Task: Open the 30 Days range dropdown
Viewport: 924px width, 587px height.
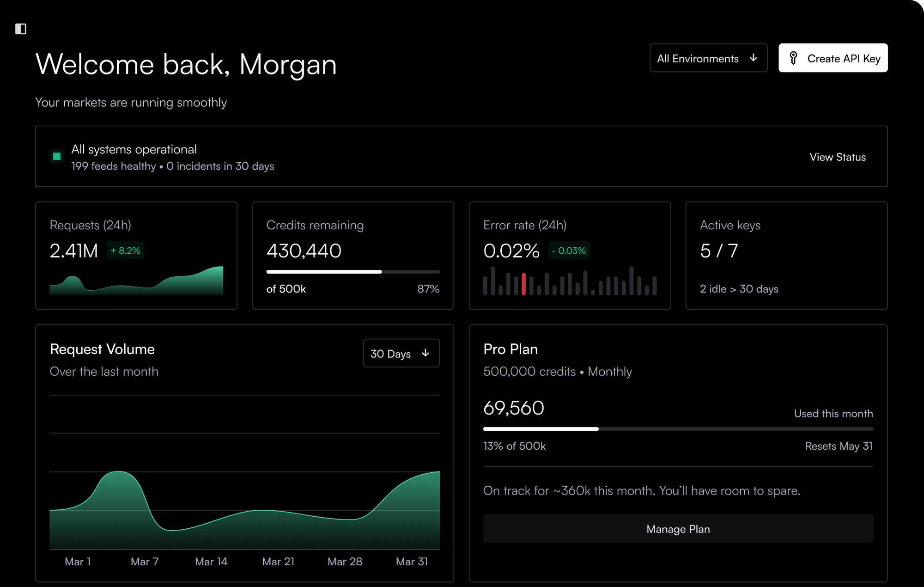Action: pyautogui.click(x=401, y=353)
